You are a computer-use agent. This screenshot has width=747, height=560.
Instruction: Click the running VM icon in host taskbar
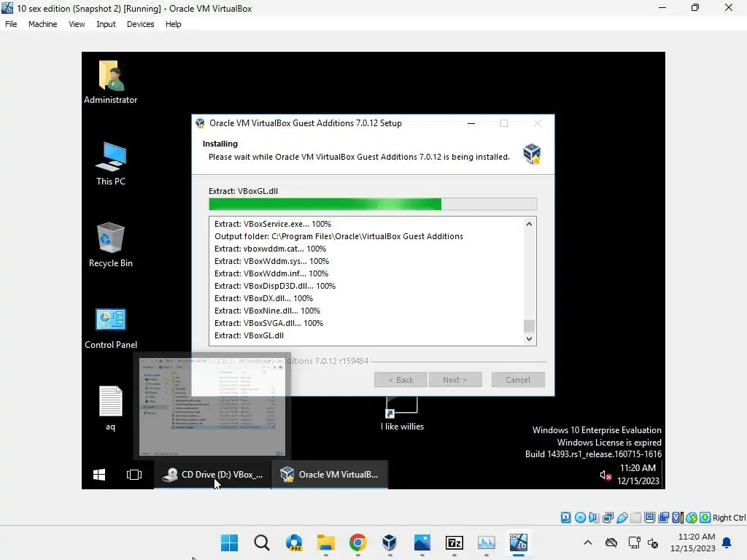coord(519,542)
